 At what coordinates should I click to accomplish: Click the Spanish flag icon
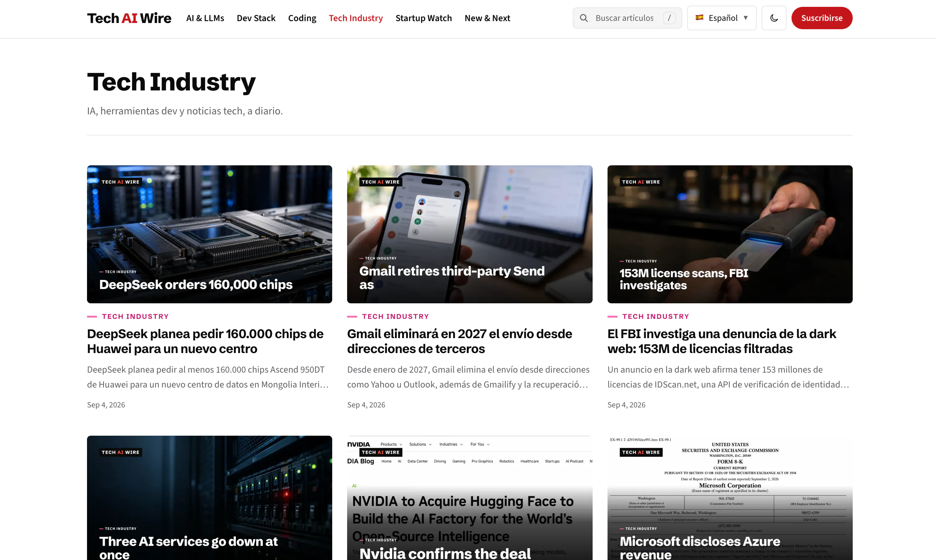pos(700,17)
